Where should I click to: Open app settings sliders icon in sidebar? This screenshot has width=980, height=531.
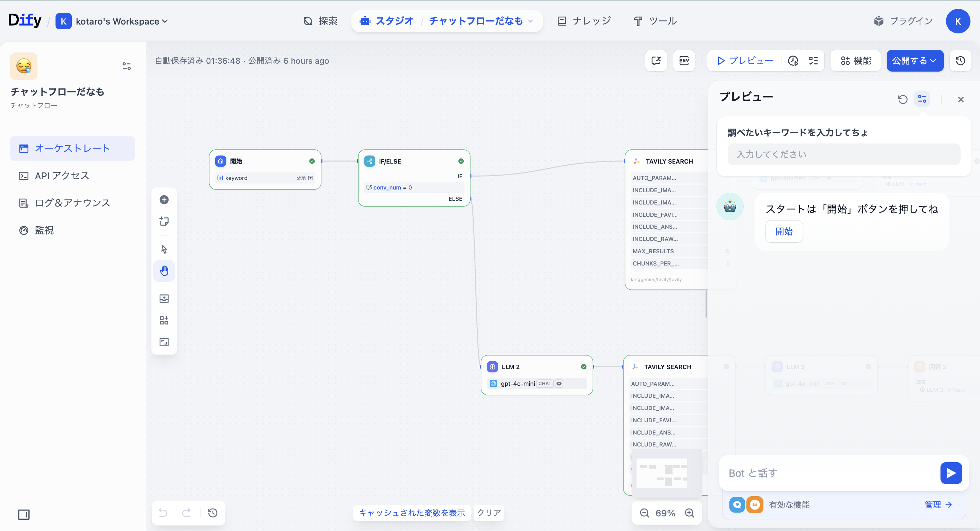[127, 66]
